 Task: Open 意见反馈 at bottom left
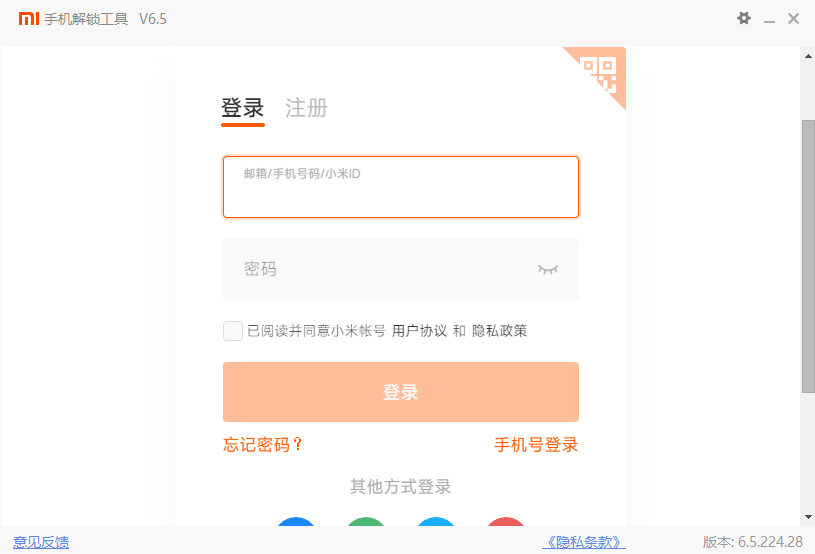(x=41, y=542)
